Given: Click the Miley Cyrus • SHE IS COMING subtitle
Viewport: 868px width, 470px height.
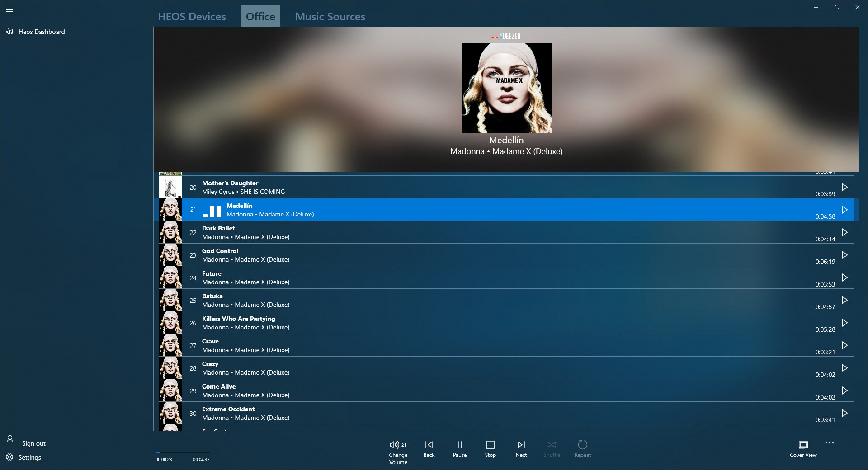Looking at the screenshot, I should [x=243, y=192].
